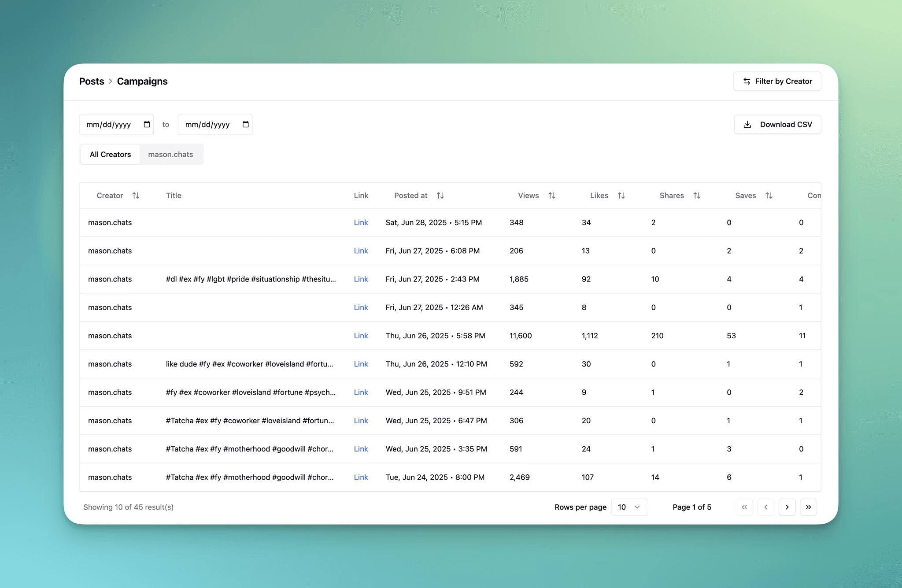Click the Posts breadcrumb
The height and width of the screenshot is (588, 902).
pos(92,81)
